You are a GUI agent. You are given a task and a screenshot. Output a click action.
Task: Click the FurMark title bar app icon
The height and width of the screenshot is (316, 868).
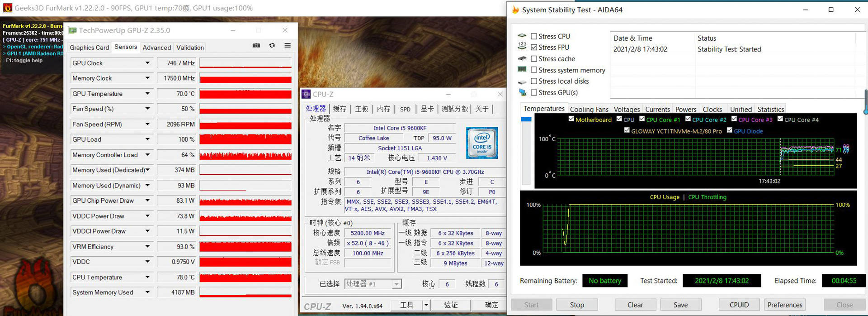7,8
